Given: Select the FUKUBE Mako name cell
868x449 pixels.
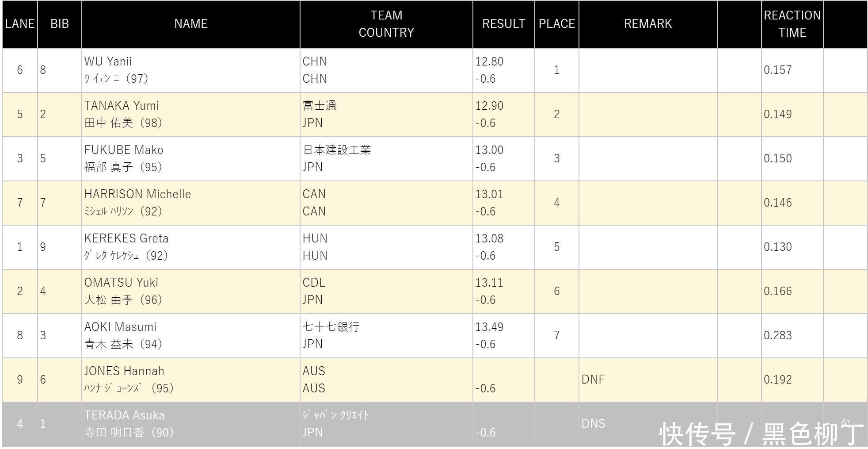Looking at the screenshot, I should pyautogui.click(x=124, y=150).
